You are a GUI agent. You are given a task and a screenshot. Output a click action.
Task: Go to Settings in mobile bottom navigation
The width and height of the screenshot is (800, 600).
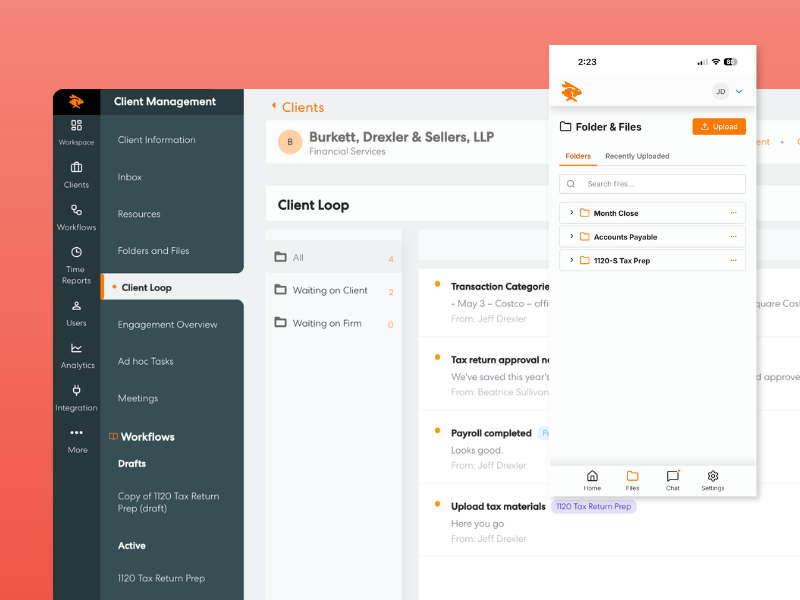point(713,480)
